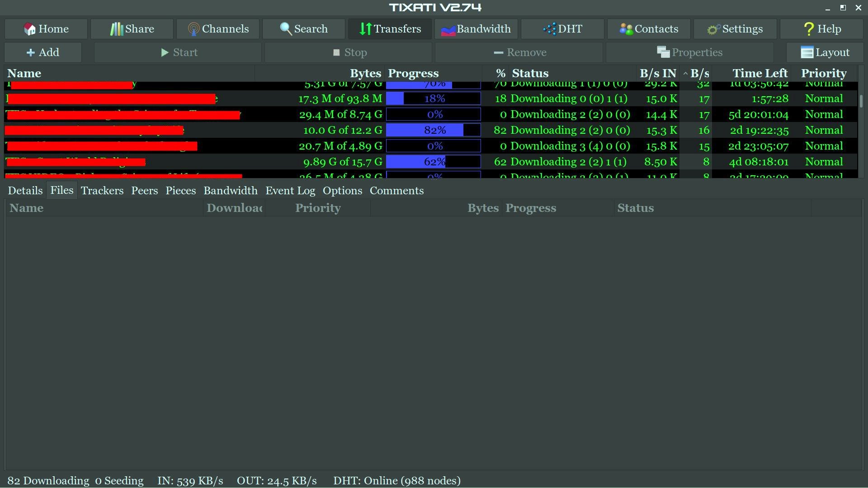Open the Home section
Screen dimensions: 868x488
click(x=46, y=29)
